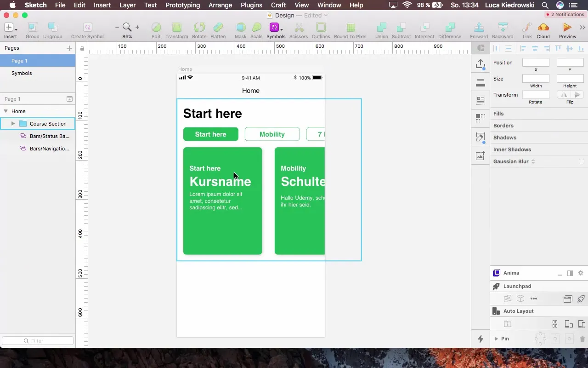Start the Preview from toolbar
Image resolution: width=588 pixels, height=368 pixels.
click(x=567, y=30)
